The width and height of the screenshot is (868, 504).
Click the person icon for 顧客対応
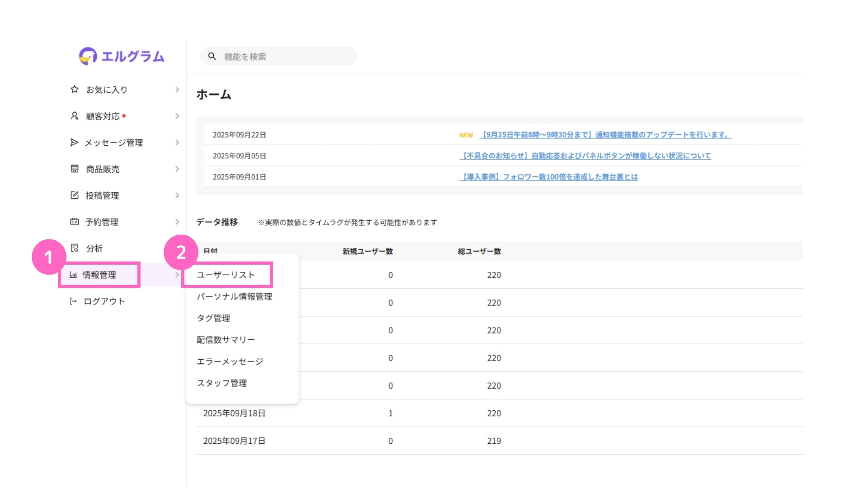[75, 116]
